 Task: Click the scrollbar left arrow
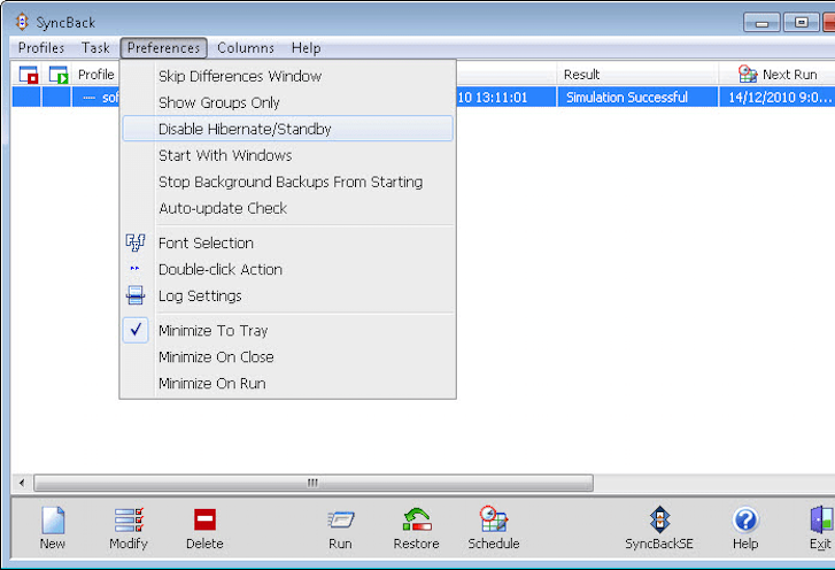coord(22,483)
